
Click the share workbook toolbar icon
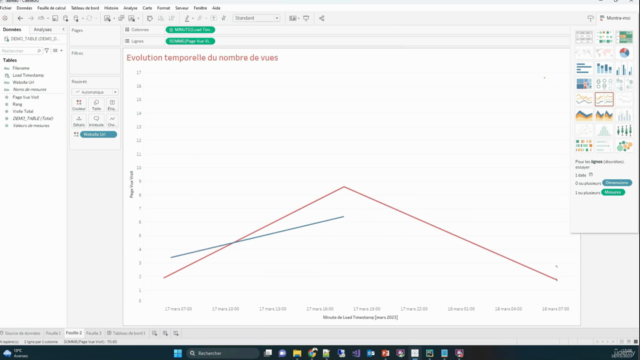click(322, 18)
